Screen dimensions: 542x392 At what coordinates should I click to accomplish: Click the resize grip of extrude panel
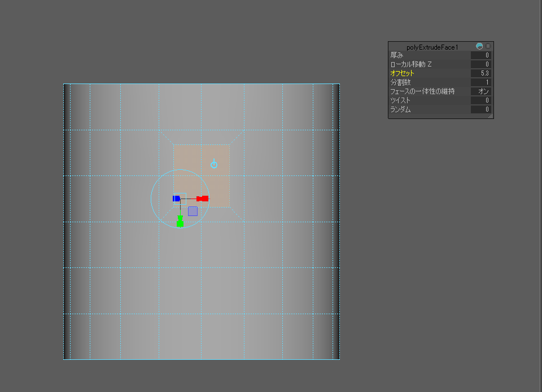(x=491, y=116)
